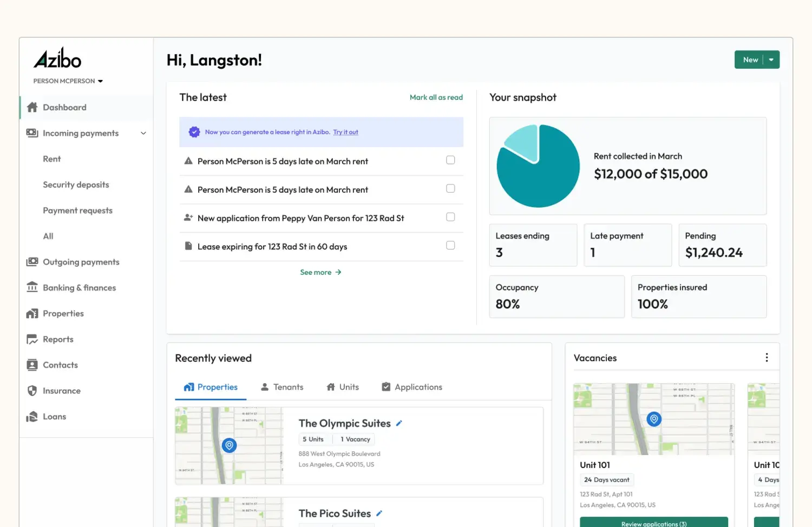Open the New button dropdown arrow
This screenshot has width=812, height=527.
click(x=771, y=60)
